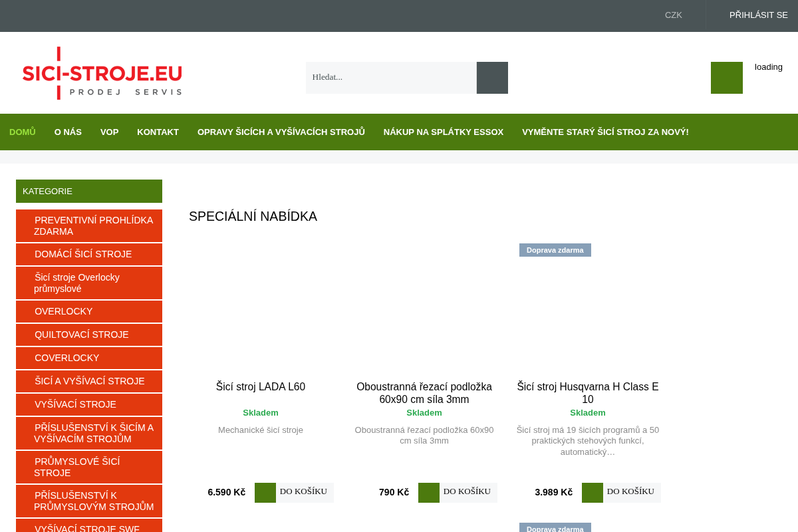Select Příslušenství k šicím a vyšívacím strojům
The height and width of the screenshot is (532, 798).
coord(89,433)
